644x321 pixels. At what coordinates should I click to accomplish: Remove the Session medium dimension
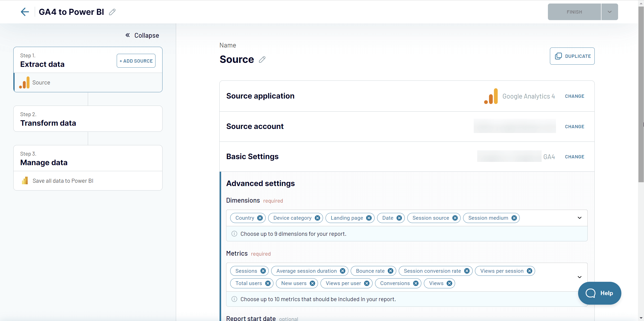[514, 218]
